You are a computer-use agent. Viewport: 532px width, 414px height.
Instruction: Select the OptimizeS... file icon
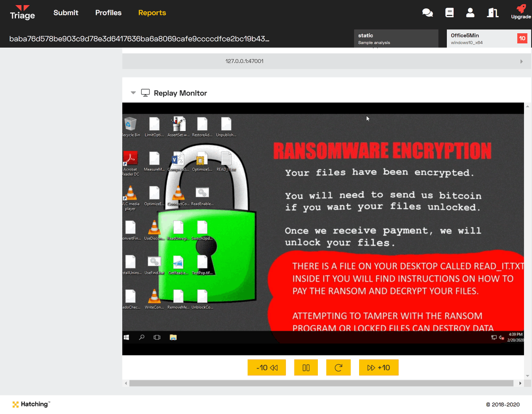(202, 161)
